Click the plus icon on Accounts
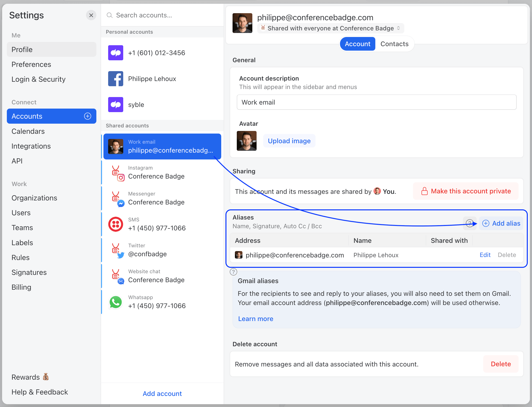The image size is (532, 407). coord(87,116)
